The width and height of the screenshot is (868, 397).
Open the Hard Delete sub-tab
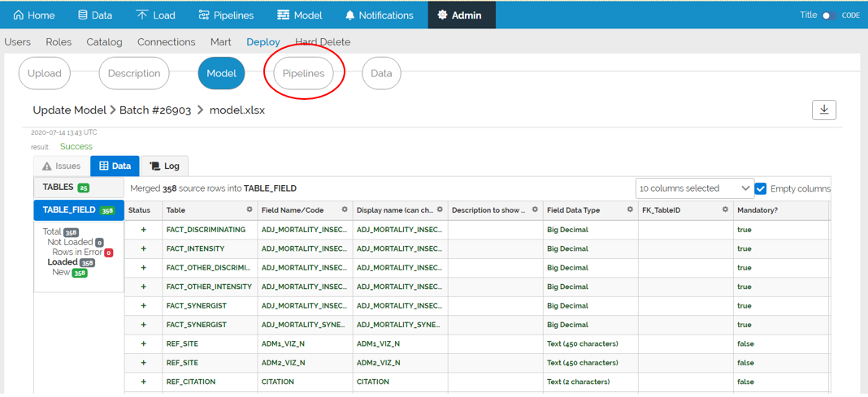click(323, 42)
